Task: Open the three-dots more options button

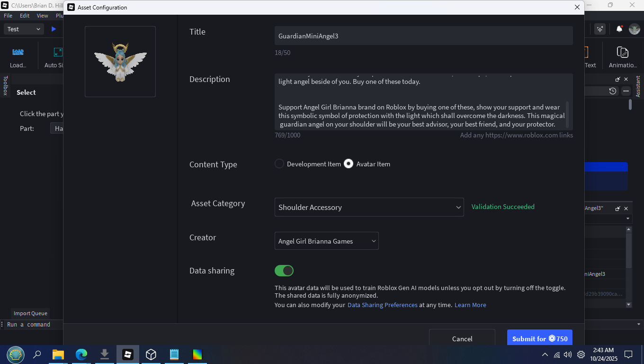Action: click(626, 91)
